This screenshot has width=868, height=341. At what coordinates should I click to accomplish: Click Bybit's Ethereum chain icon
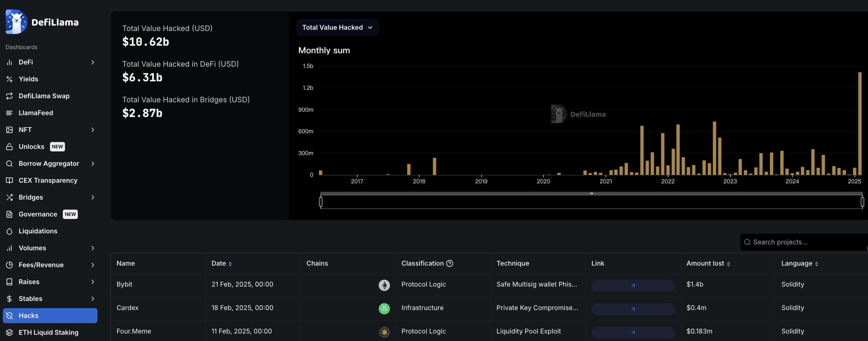pyautogui.click(x=384, y=285)
